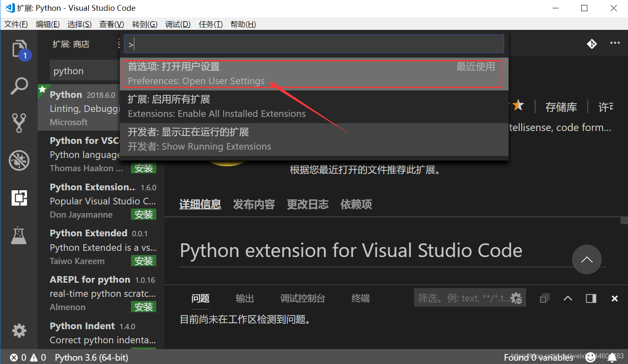
Task: Open the 调试(D) menu
Action: click(178, 24)
